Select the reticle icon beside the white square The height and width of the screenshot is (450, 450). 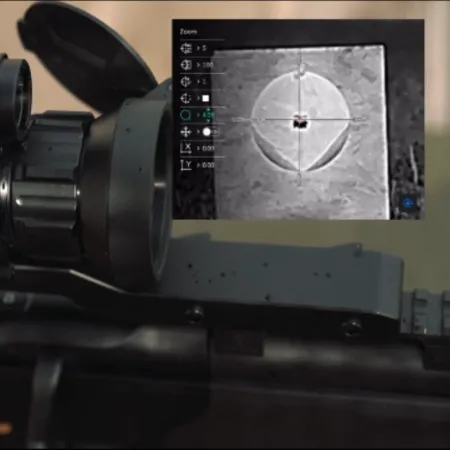[x=186, y=98]
